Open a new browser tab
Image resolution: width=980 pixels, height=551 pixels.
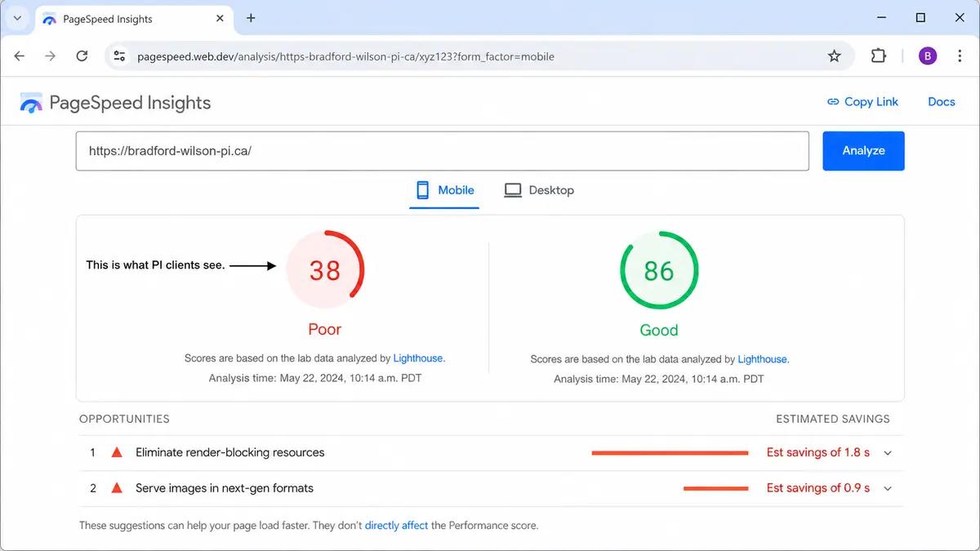251,18
